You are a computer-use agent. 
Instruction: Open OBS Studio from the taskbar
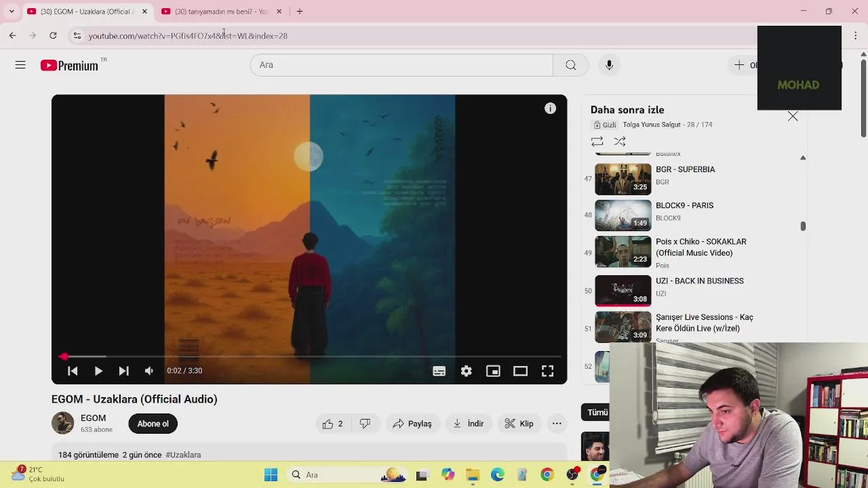pyautogui.click(x=572, y=475)
